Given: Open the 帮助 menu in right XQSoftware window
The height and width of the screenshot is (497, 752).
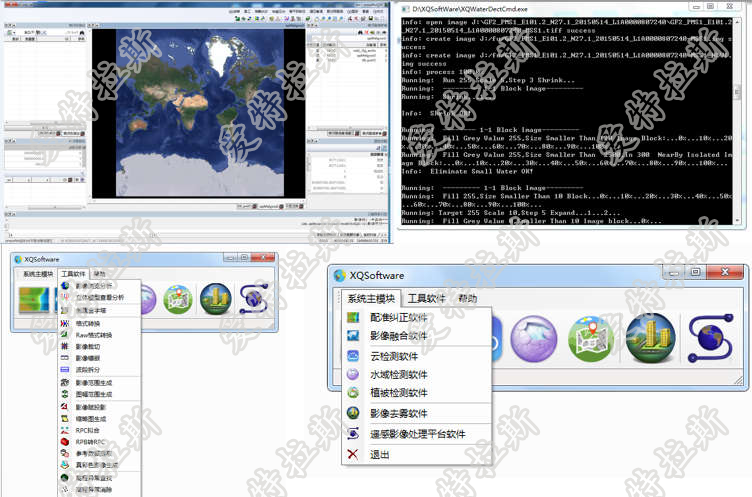Looking at the screenshot, I should 468,298.
